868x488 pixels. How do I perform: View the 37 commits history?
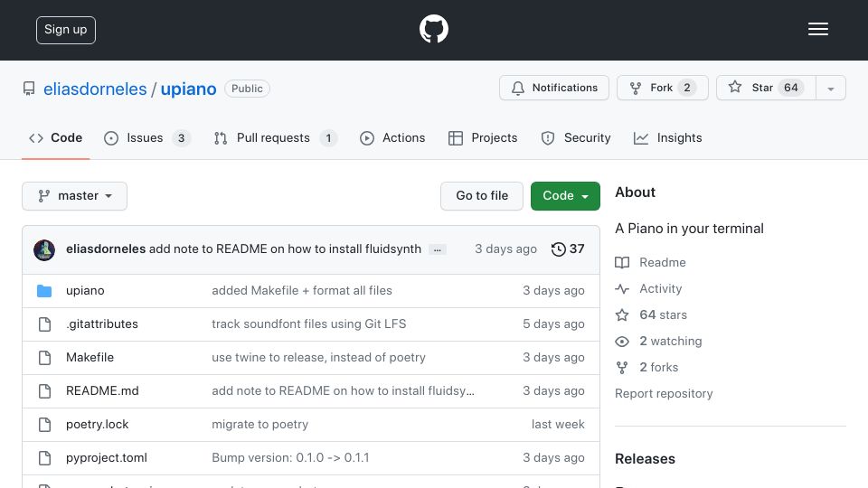pos(568,249)
